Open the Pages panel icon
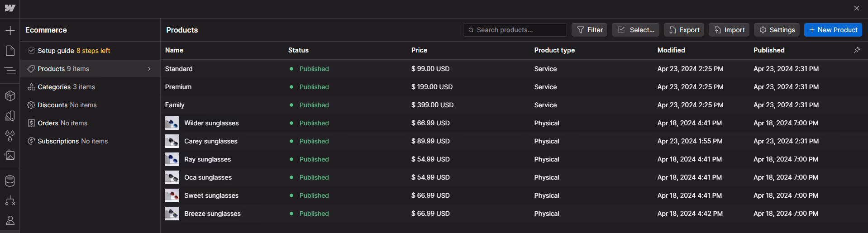 (x=10, y=51)
